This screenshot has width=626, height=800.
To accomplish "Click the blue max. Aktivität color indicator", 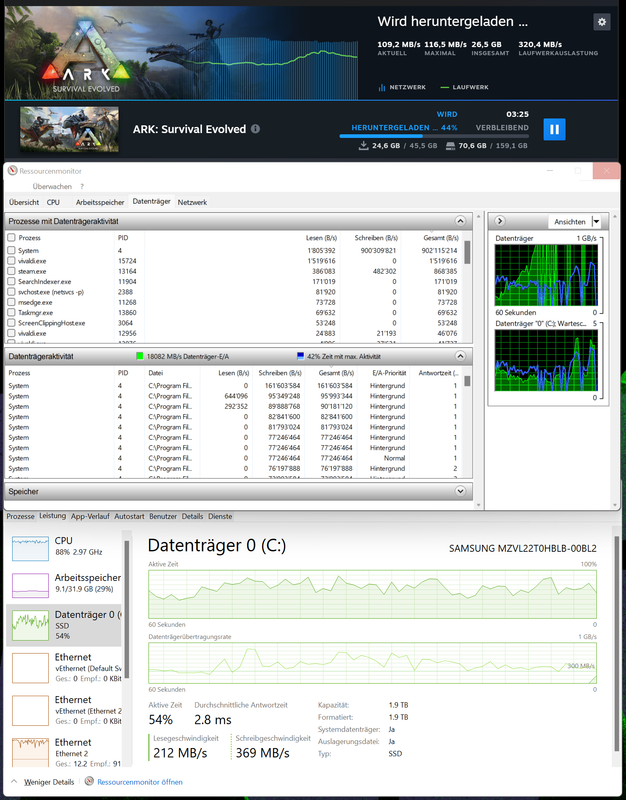I will (301, 356).
